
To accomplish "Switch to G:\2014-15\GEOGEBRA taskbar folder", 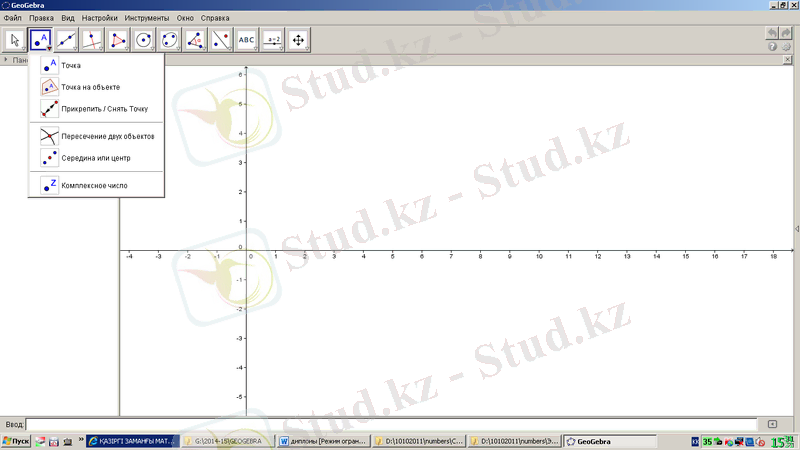I will (x=228, y=441).
